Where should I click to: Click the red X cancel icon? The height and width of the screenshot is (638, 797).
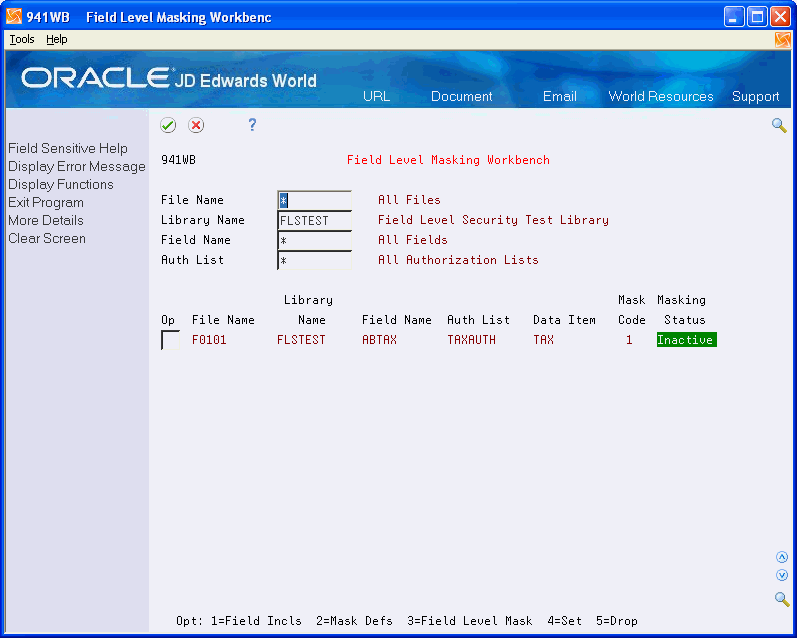196,125
